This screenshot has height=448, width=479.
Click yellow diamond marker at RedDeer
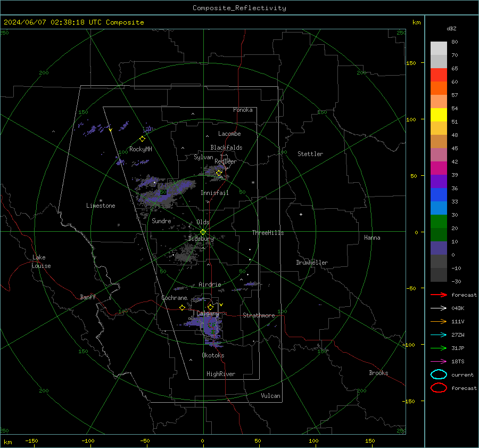219,173
